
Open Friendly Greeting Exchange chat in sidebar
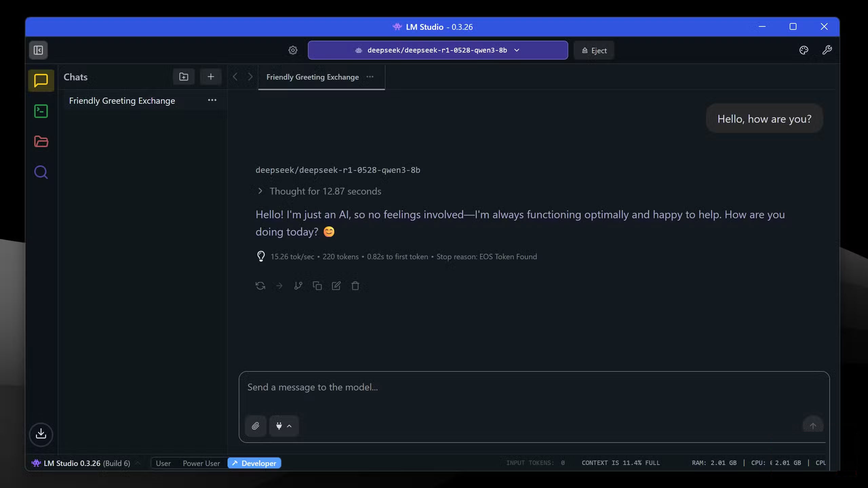point(122,101)
